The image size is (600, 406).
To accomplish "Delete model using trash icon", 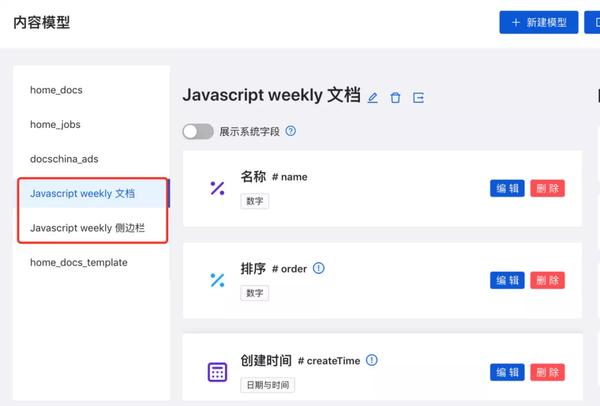I will pos(395,98).
